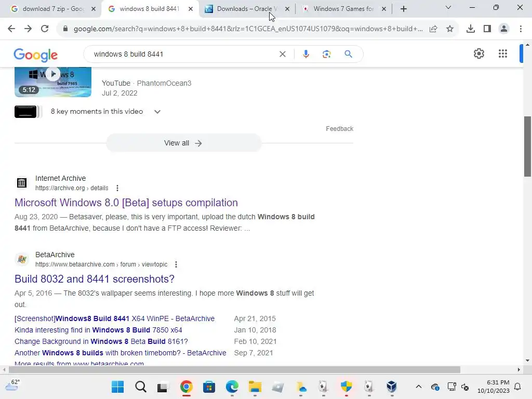This screenshot has height=399, width=532.
Task: Open the notifications bell in the tray
Action: (518, 387)
